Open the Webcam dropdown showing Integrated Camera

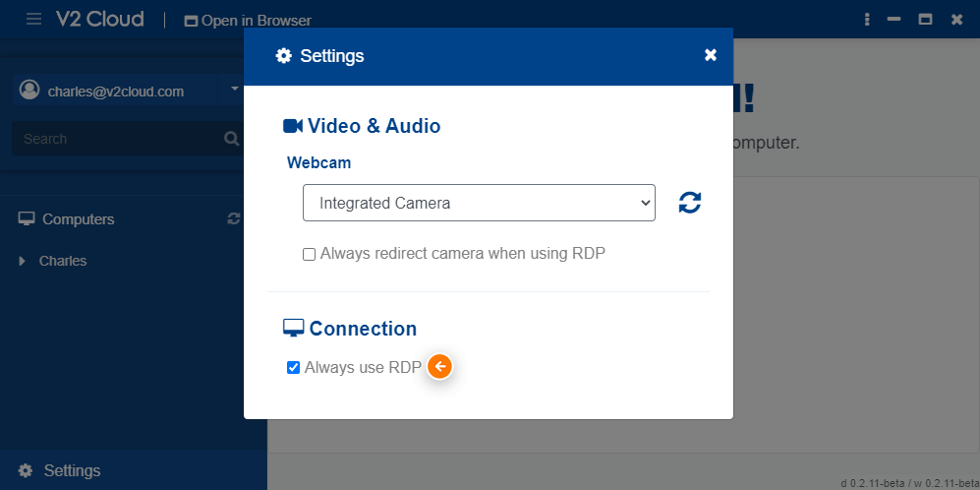pos(479,203)
